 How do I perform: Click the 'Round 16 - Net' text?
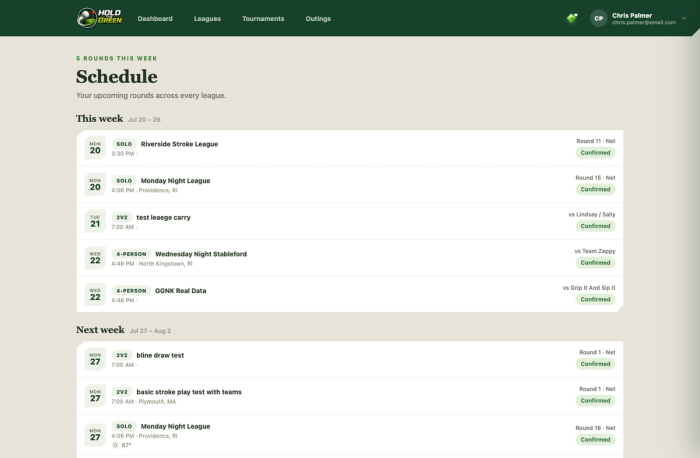595,428
